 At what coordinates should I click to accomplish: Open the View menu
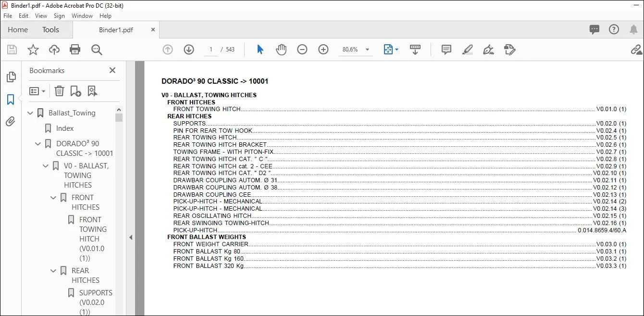pyautogui.click(x=41, y=16)
